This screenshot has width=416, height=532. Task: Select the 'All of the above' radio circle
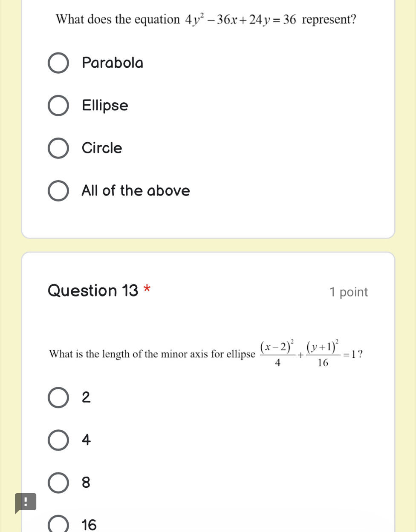58,191
